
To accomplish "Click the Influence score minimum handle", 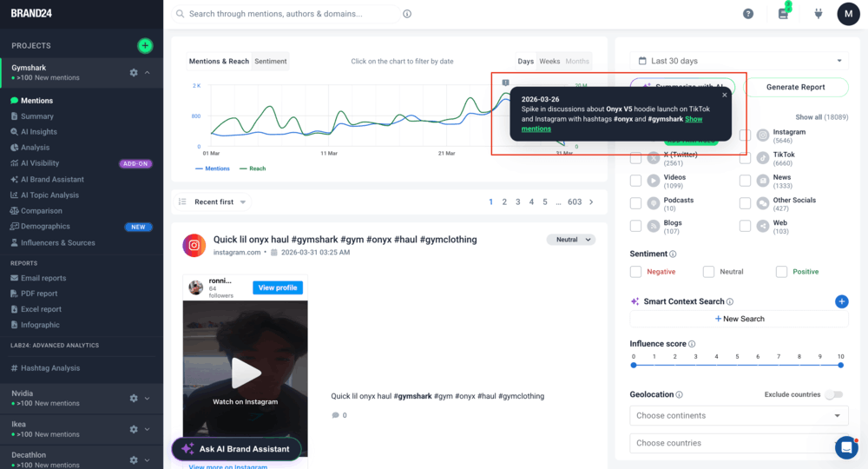I will pos(634,366).
